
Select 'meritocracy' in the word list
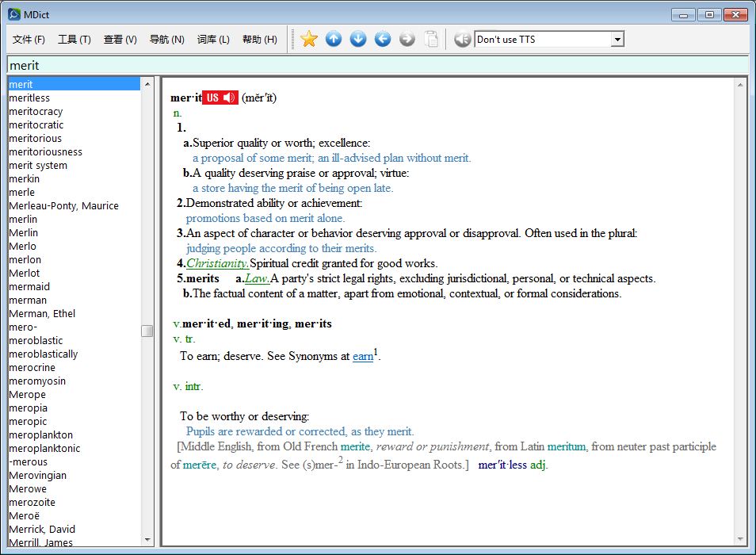coord(36,112)
